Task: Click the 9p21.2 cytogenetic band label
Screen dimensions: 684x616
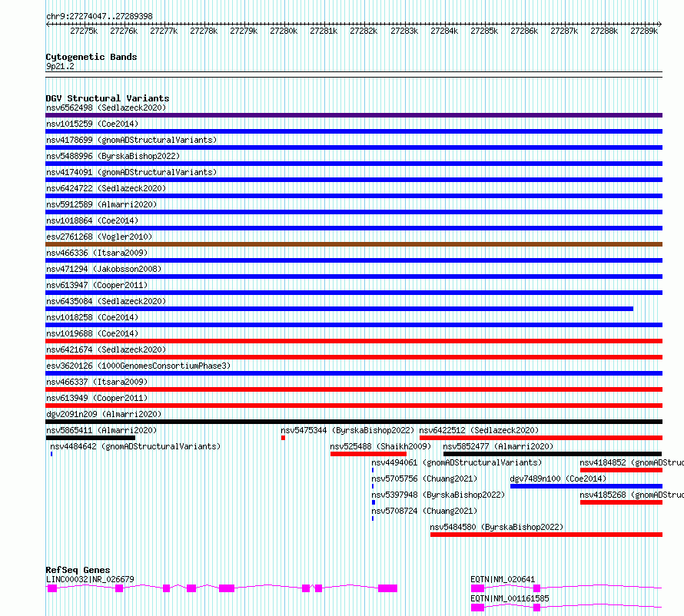Action: pos(60,66)
